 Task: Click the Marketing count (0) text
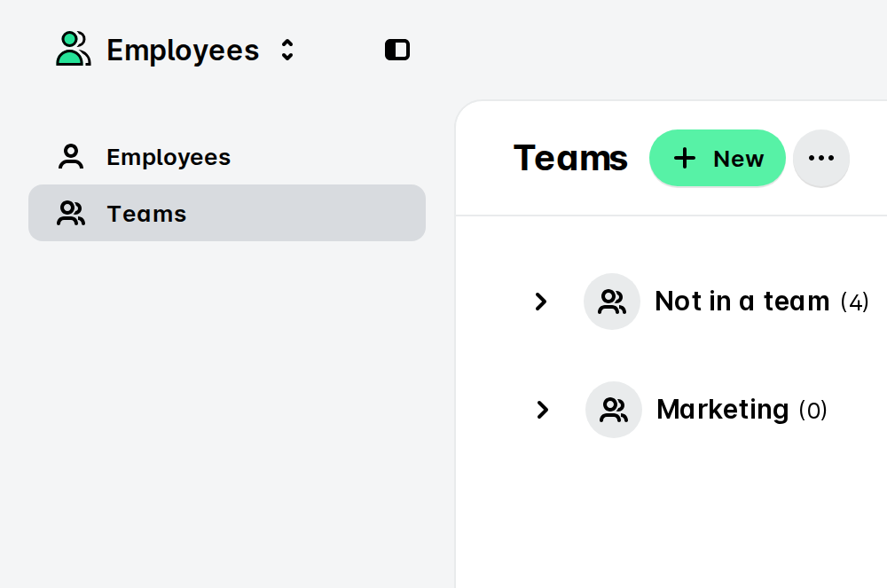tap(812, 411)
